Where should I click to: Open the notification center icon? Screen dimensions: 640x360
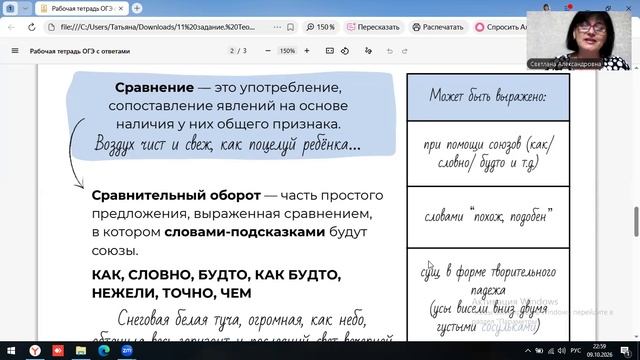click(626, 351)
